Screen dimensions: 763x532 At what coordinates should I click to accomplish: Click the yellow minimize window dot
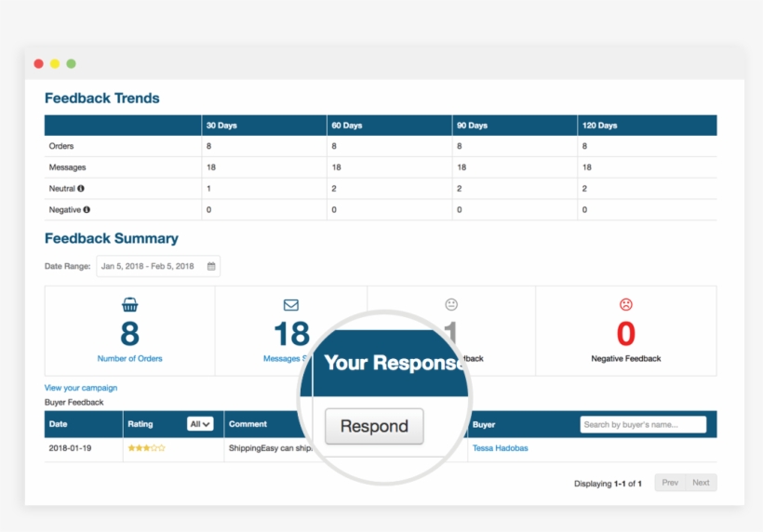pos(55,63)
